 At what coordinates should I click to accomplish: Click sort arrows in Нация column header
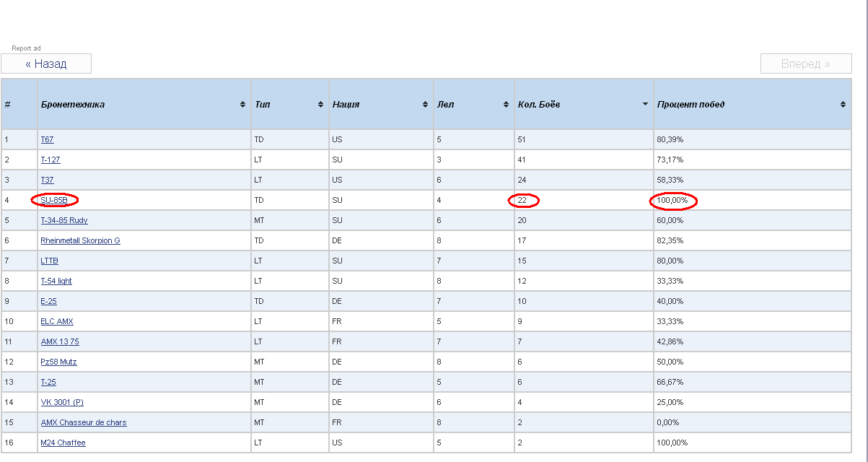(425, 105)
